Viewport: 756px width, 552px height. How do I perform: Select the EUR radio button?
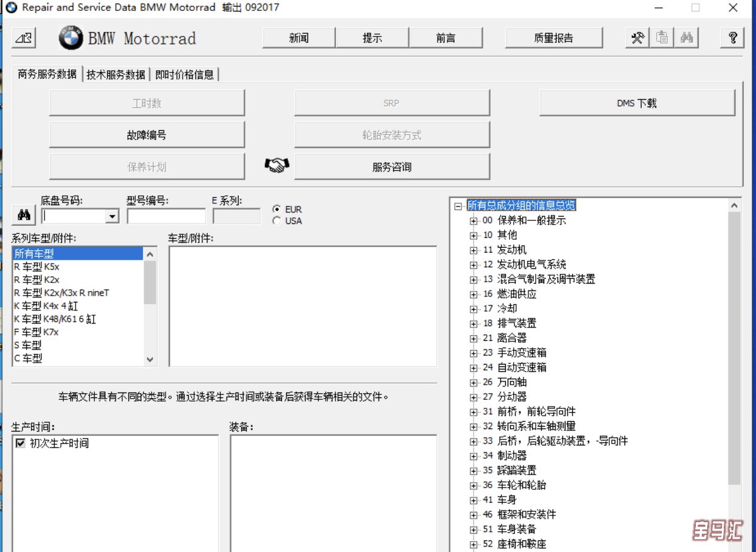[x=277, y=209]
